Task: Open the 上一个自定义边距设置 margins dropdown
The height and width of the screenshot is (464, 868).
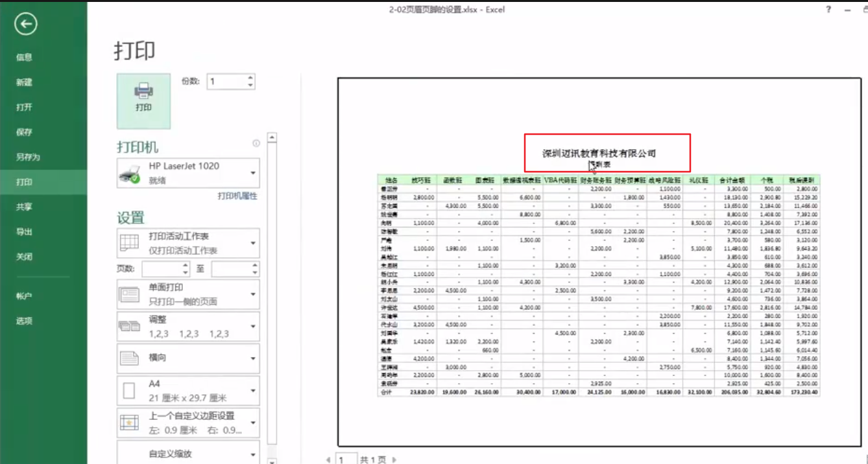Action: click(188, 423)
